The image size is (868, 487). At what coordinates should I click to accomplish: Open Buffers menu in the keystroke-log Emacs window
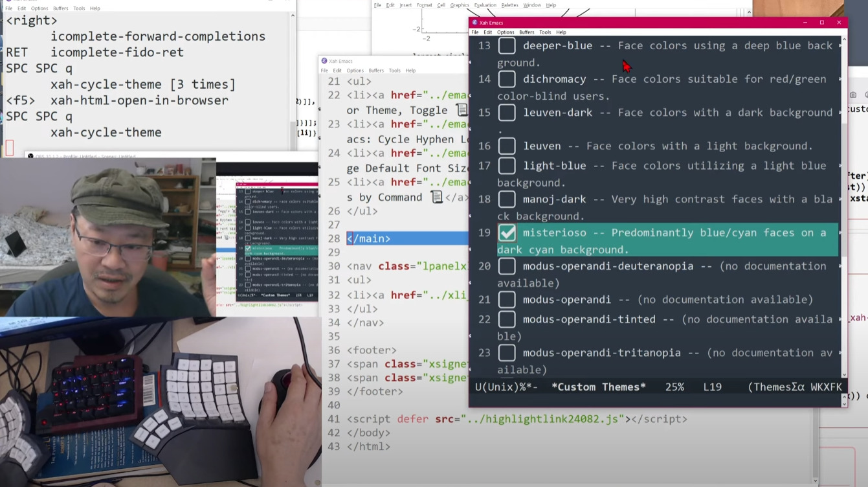[x=61, y=8]
